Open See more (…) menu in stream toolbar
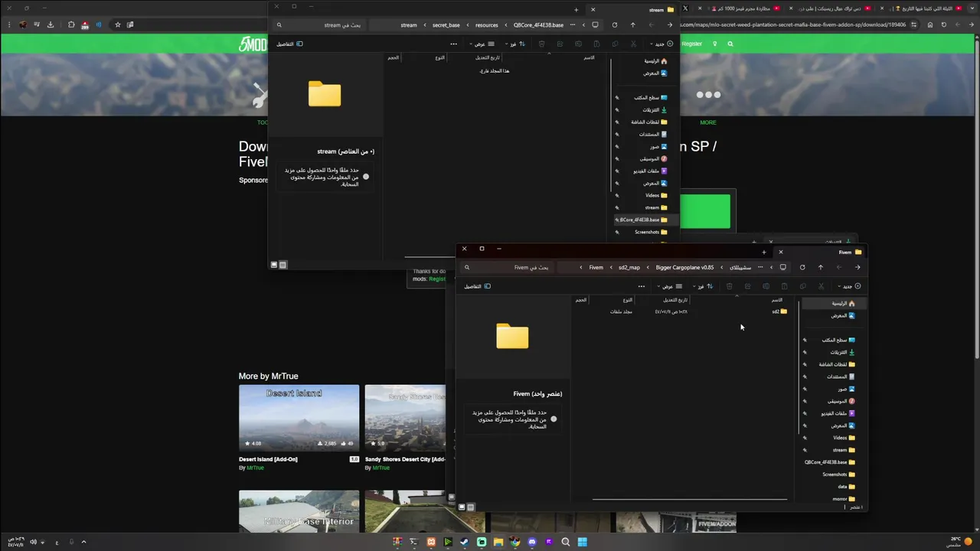 (454, 44)
